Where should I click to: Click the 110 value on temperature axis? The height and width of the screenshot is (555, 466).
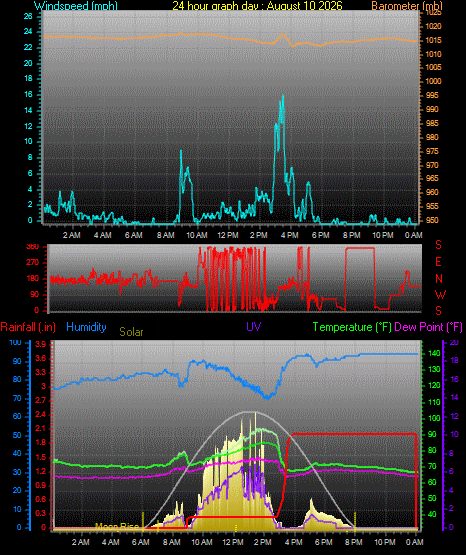(x=434, y=402)
